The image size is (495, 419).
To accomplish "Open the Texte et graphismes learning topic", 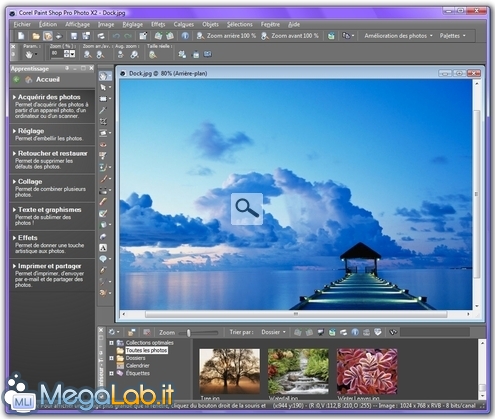I will pyautogui.click(x=49, y=210).
